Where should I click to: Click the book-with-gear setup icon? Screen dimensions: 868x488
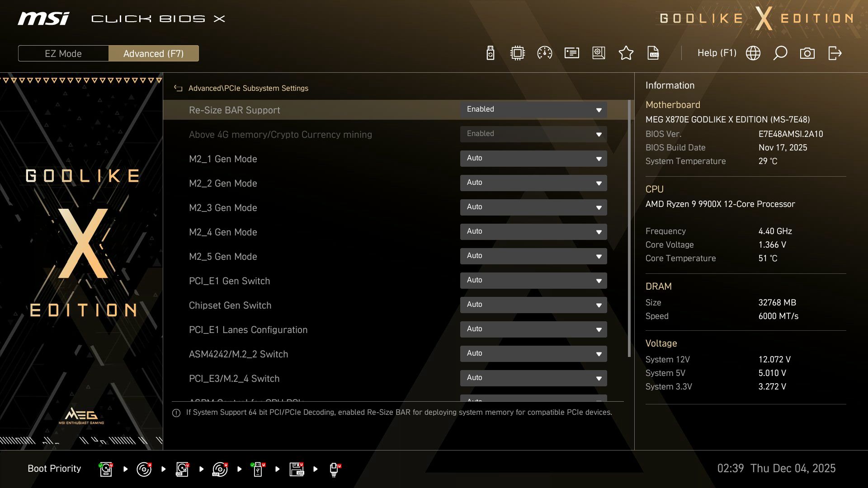click(x=598, y=53)
